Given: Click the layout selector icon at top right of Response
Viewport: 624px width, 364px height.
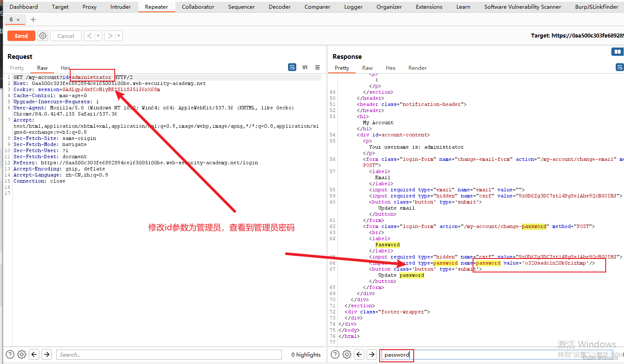Looking at the screenshot, I should (x=617, y=51).
